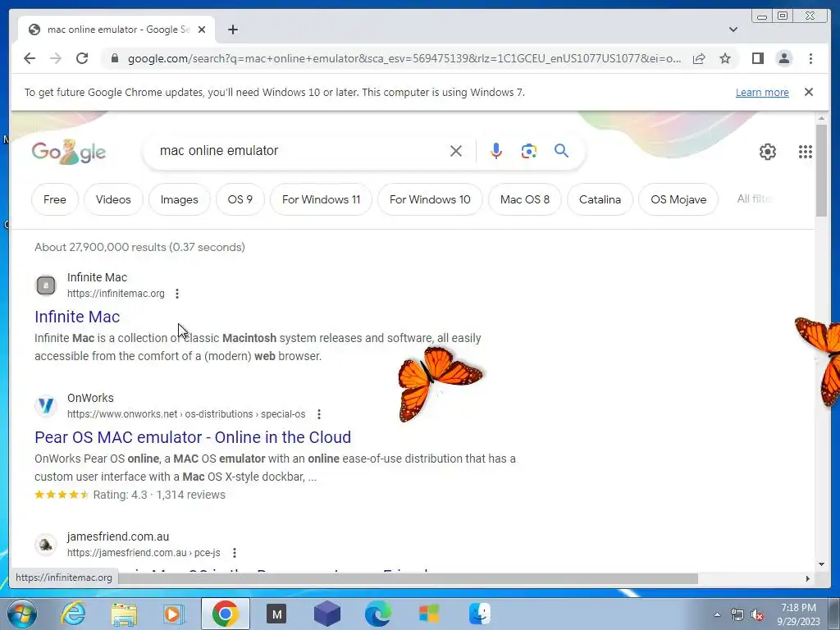The height and width of the screenshot is (630, 840).
Task: Click the vertical scrollbar thumb
Action: pyautogui.click(x=821, y=171)
